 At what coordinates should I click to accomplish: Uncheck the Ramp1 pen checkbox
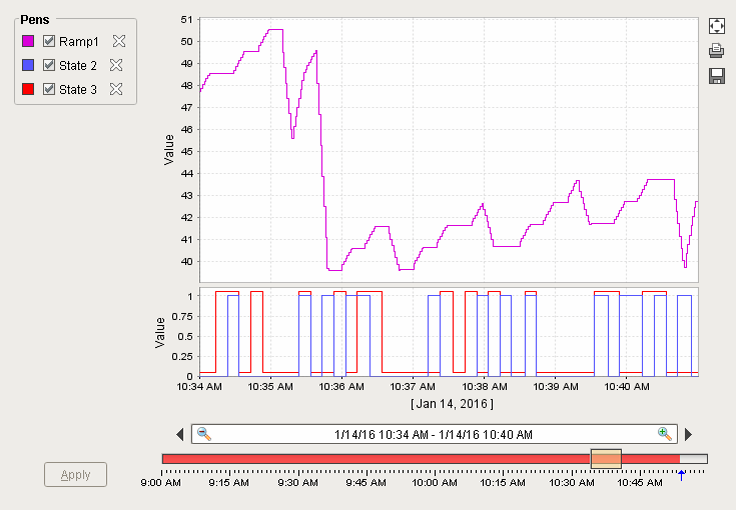tap(48, 41)
